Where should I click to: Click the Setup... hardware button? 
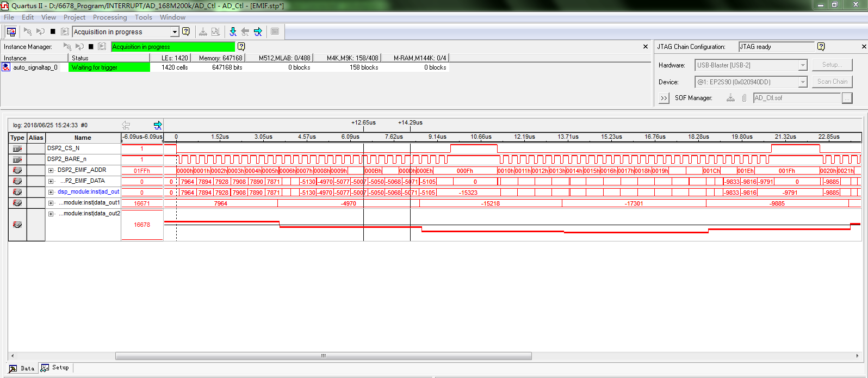[x=832, y=65]
